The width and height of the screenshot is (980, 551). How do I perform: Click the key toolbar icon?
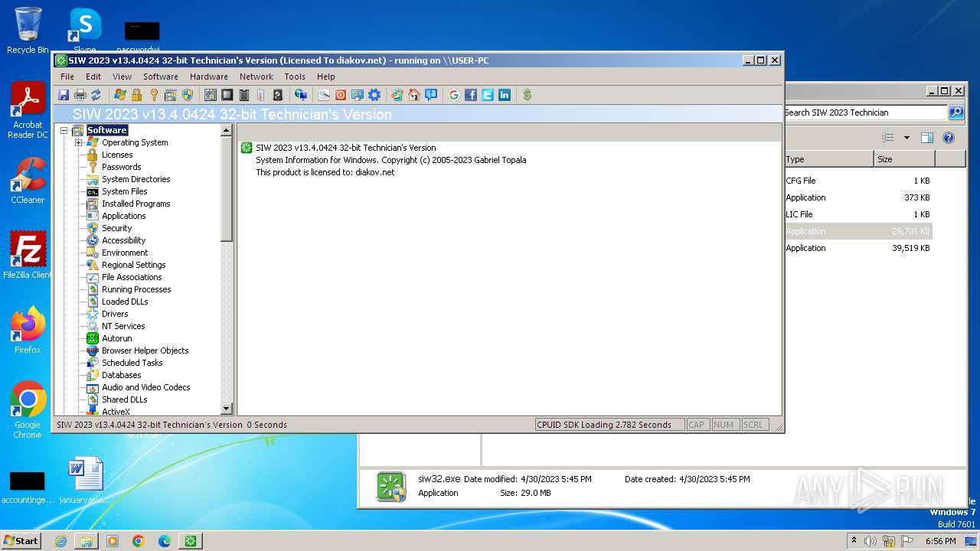(154, 95)
